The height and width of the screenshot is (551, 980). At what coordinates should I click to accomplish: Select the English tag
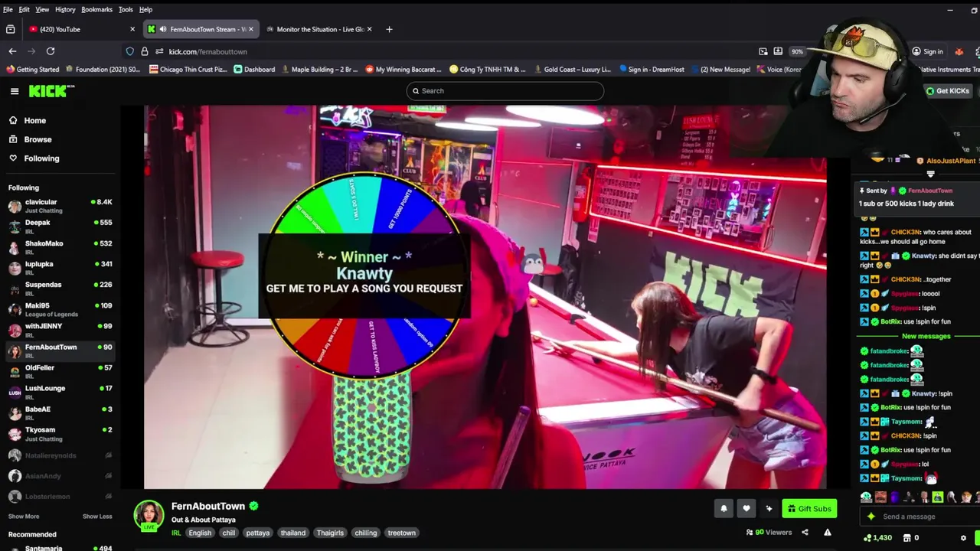click(200, 533)
